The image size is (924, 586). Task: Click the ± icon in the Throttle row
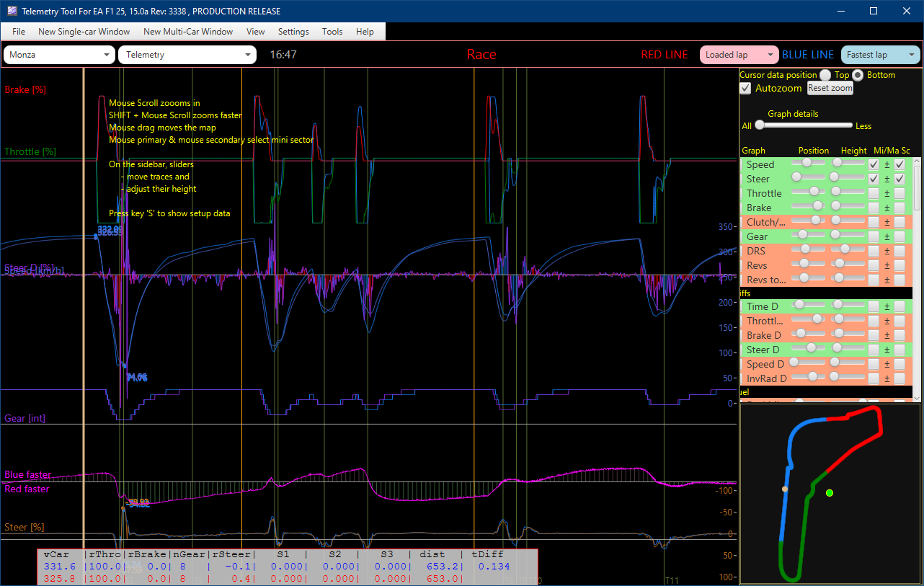pyautogui.click(x=887, y=193)
